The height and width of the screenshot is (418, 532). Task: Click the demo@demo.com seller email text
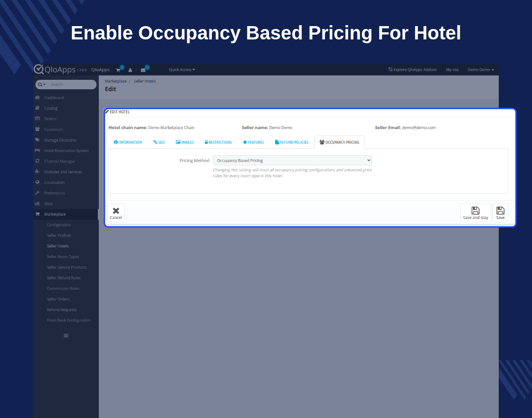pyautogui.click(x=418, y=128)
